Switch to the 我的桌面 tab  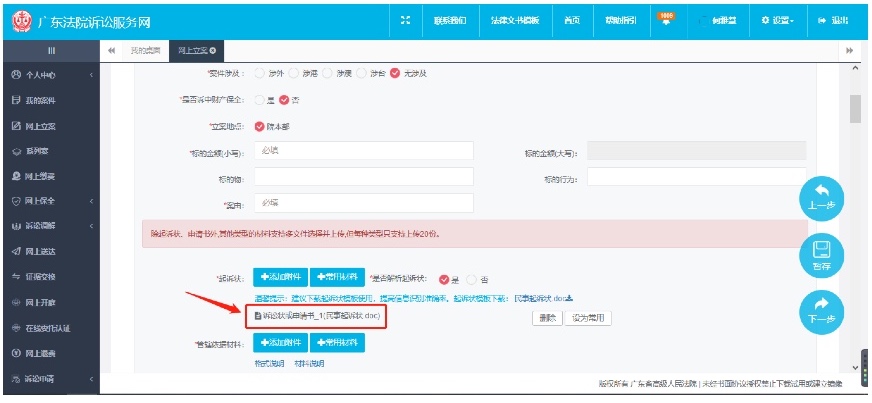tap(145, 51)
